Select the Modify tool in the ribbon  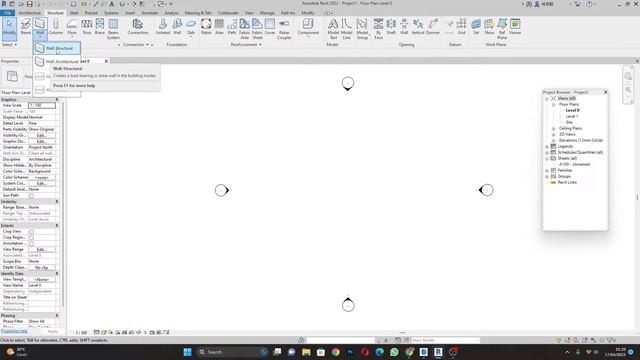point(9,28)
